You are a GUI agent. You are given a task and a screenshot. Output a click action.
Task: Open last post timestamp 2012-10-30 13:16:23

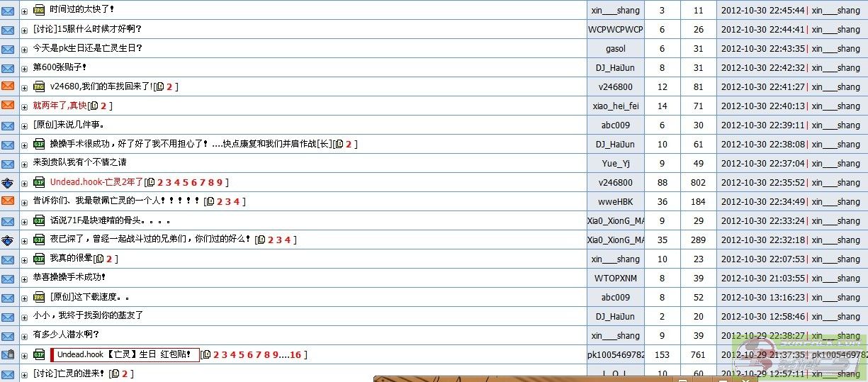pos(762,298)
